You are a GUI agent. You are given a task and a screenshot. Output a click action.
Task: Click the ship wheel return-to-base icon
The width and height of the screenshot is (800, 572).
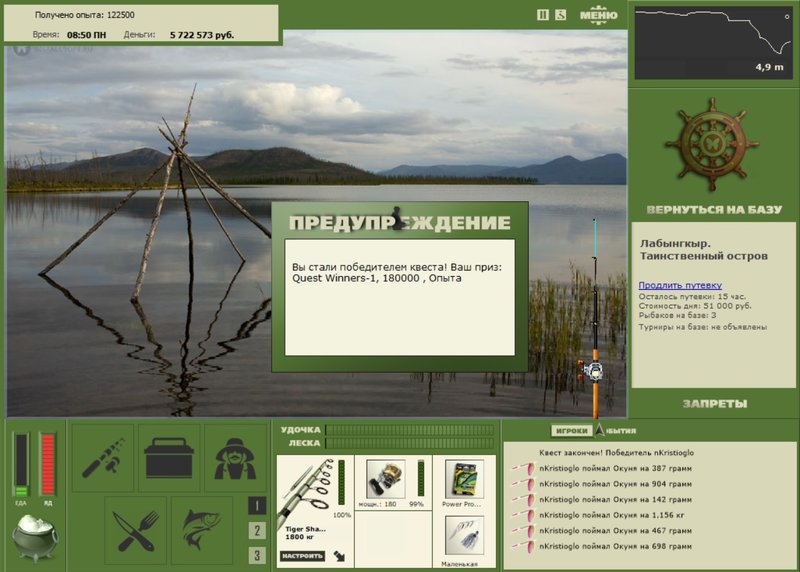coord(713,145)
